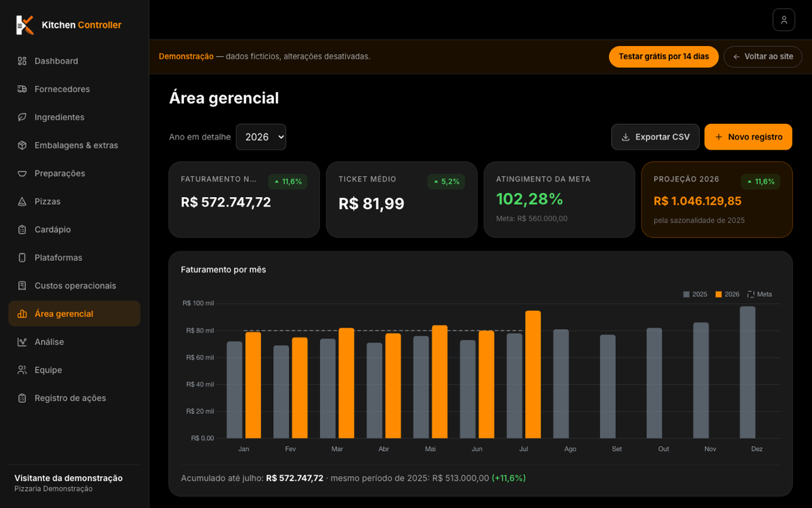Click the Demonstração banner label
Screen dimensions: 812x508
tap(186, 57)
